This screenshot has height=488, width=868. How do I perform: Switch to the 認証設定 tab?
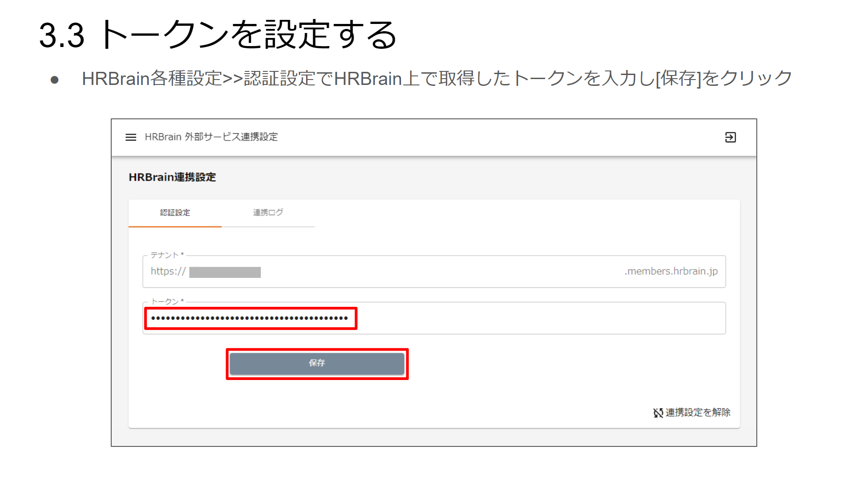pyautogui.click(x=175, y=213)
